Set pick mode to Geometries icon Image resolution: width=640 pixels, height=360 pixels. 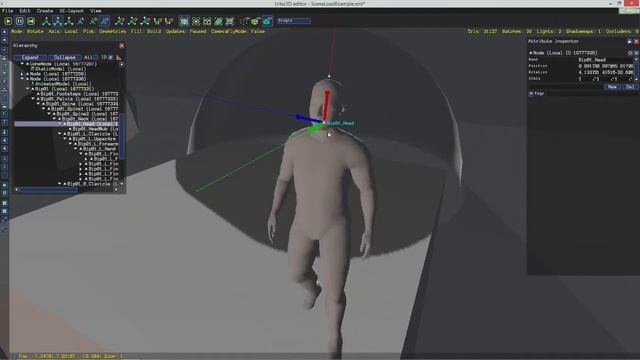tap(184, 21)
